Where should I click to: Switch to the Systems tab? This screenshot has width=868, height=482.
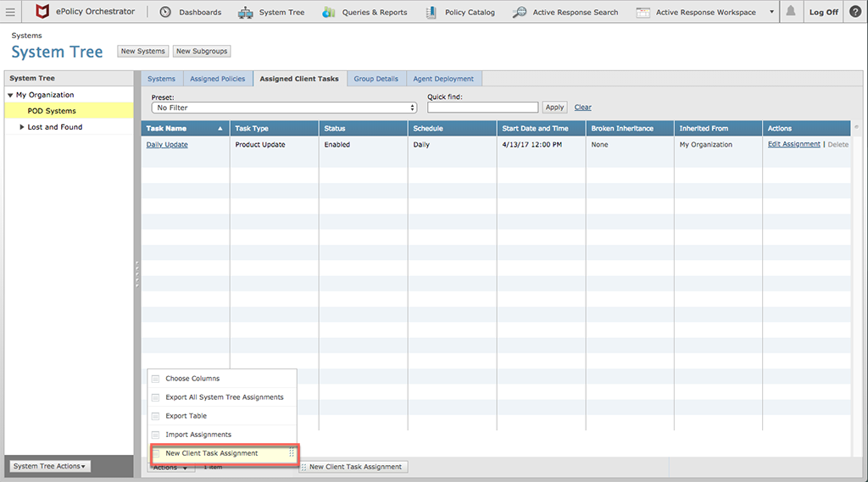[161, 79]
